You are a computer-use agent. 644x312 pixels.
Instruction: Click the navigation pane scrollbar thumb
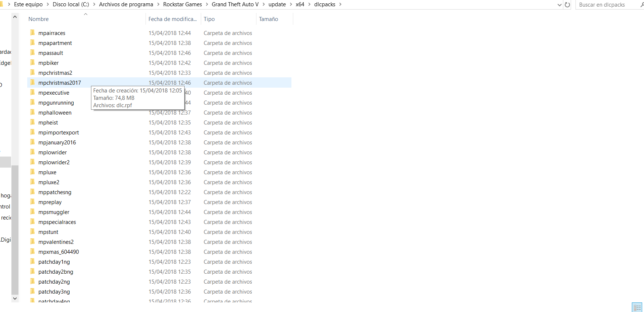point(15,230)
